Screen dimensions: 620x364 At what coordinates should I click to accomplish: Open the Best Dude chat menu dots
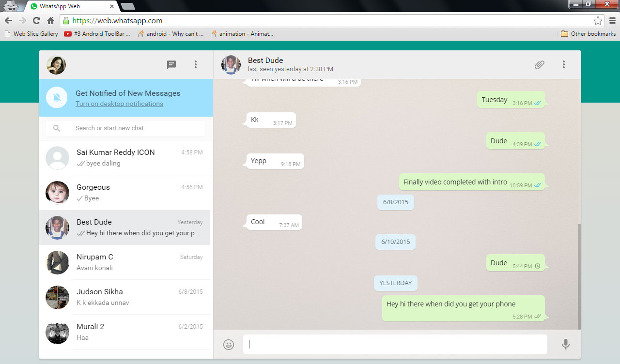564,64
